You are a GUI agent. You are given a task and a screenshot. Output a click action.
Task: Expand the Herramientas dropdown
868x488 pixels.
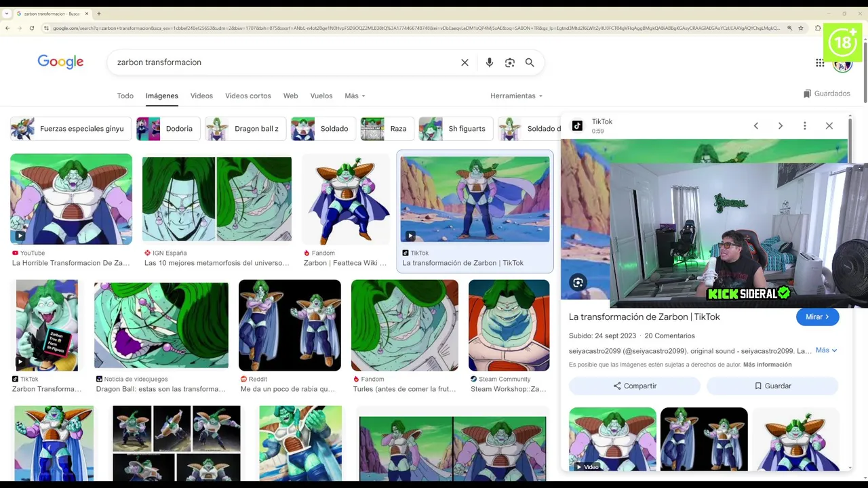tap(516, 96)
